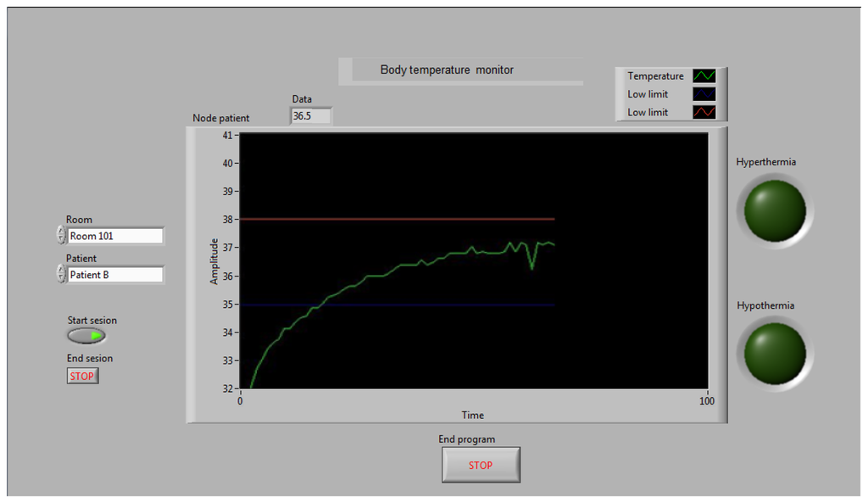The width and height of the screenshot is (868, 503).
Task: Click the Data field showing 36.5
Action: (x=310, y=116)
